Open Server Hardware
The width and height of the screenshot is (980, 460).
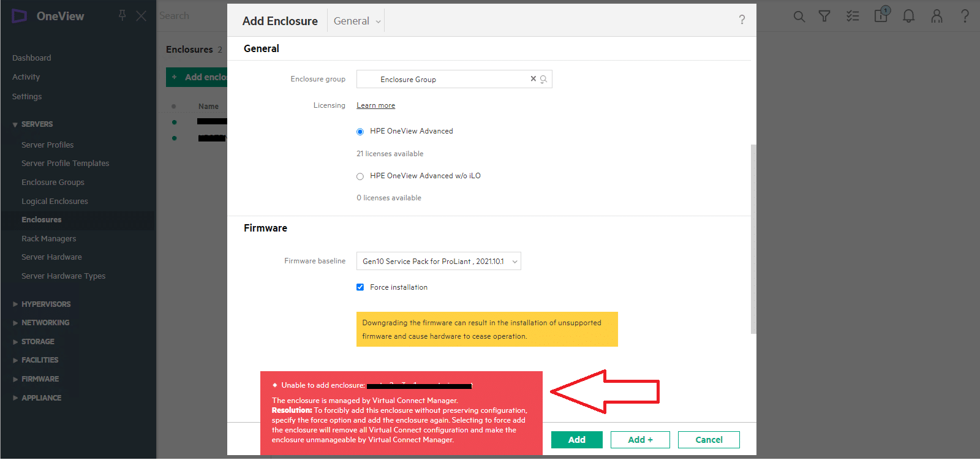[x=51, y=257]
